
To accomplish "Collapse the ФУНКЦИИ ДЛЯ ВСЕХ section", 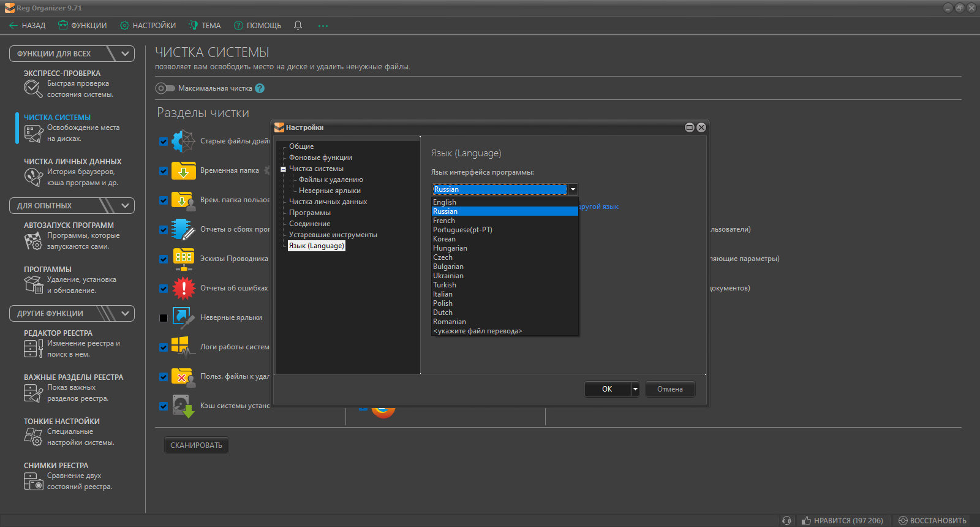I will (x=125, y=53).
